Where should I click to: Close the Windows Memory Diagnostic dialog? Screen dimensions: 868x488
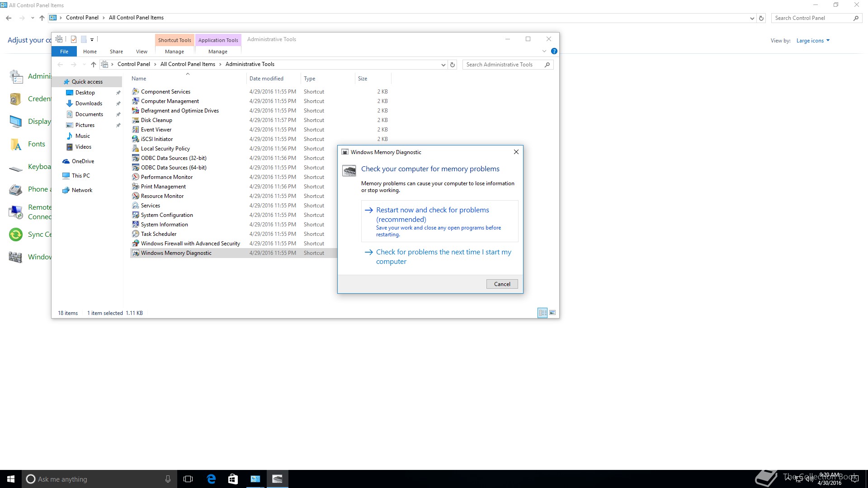[516, 152]
